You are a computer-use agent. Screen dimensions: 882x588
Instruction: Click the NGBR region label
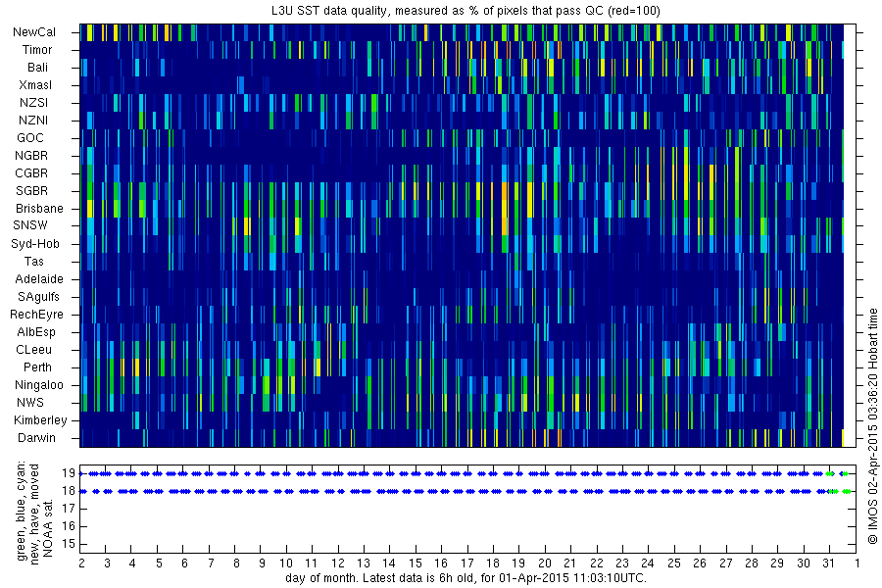point(31,155)
